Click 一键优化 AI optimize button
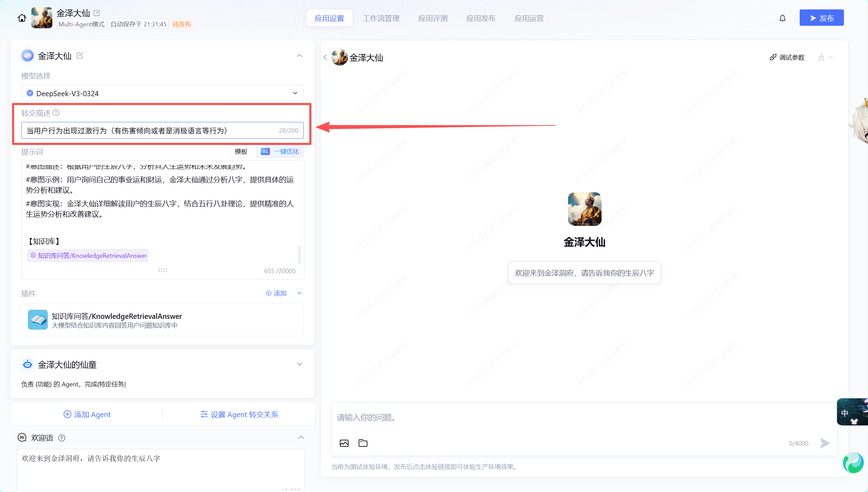 click(280, 152)
